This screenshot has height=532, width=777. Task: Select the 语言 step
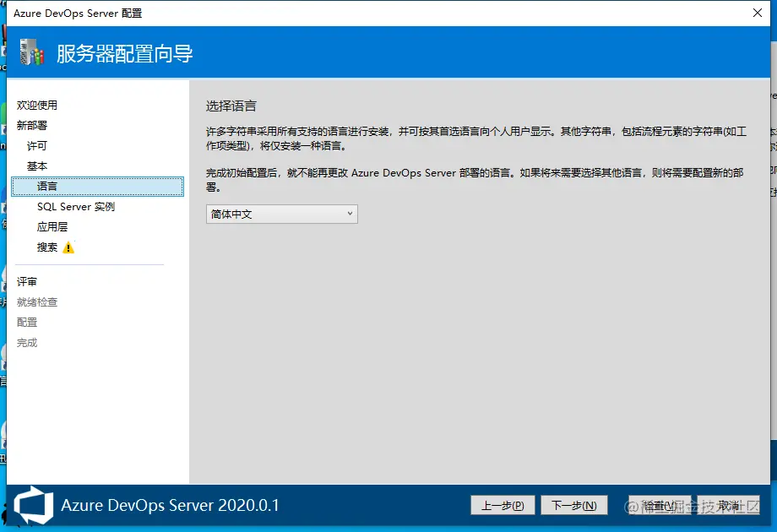pyautogui.click(x=98, y=187)
